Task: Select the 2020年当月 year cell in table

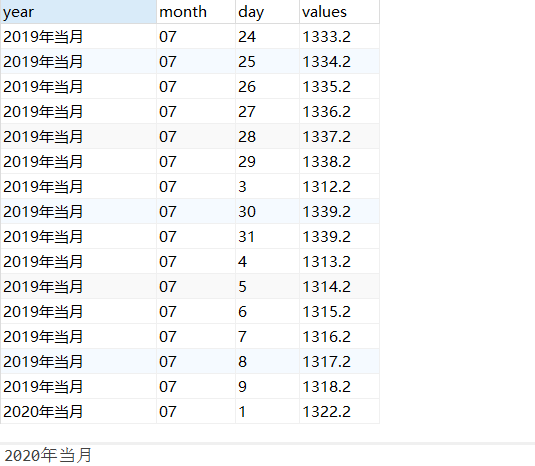Action: (x=78, y=411)
